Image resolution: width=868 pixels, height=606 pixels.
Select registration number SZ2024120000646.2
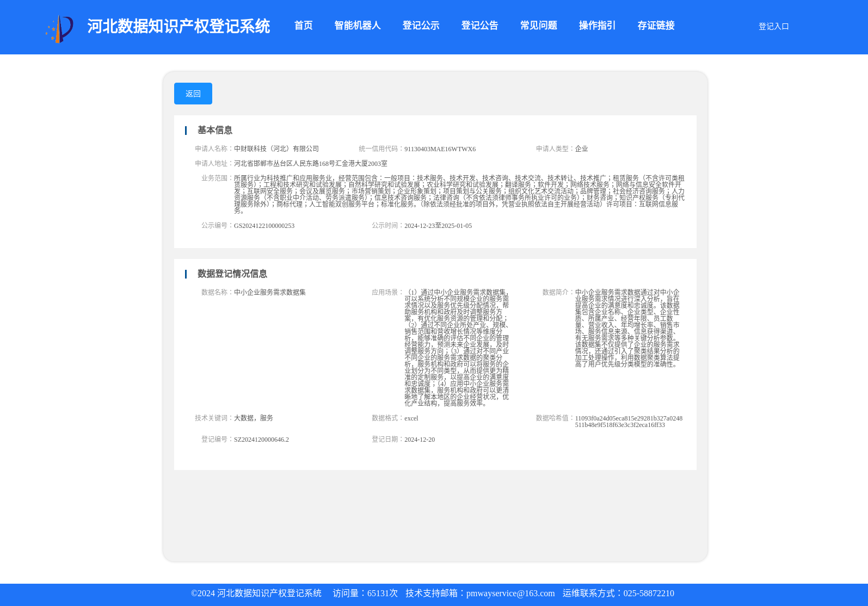(x=261, y=440)
